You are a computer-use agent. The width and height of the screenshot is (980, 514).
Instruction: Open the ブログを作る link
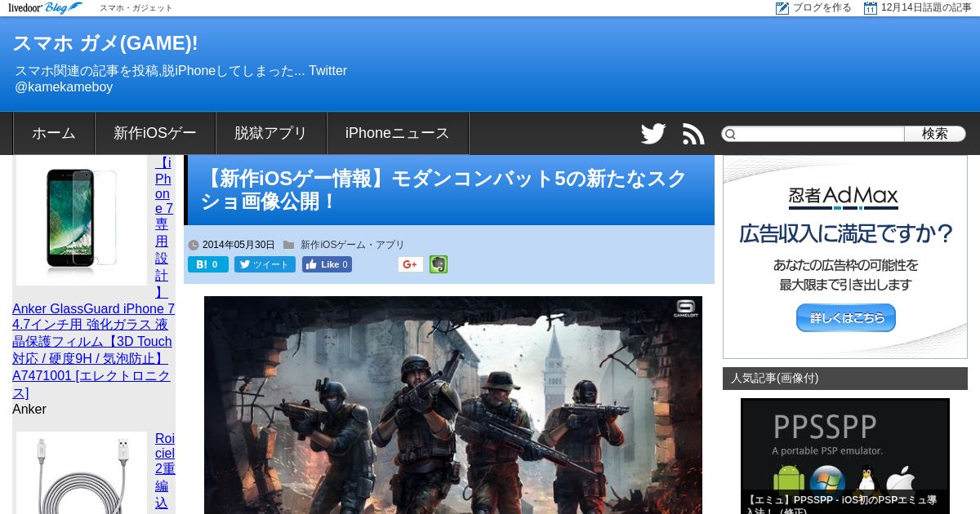822,8
